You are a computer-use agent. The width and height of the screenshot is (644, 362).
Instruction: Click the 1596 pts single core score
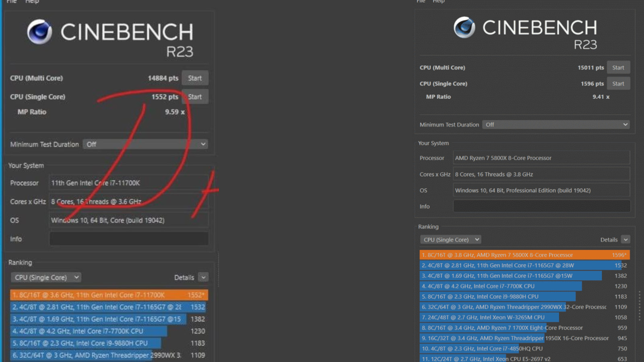[592, 84]
